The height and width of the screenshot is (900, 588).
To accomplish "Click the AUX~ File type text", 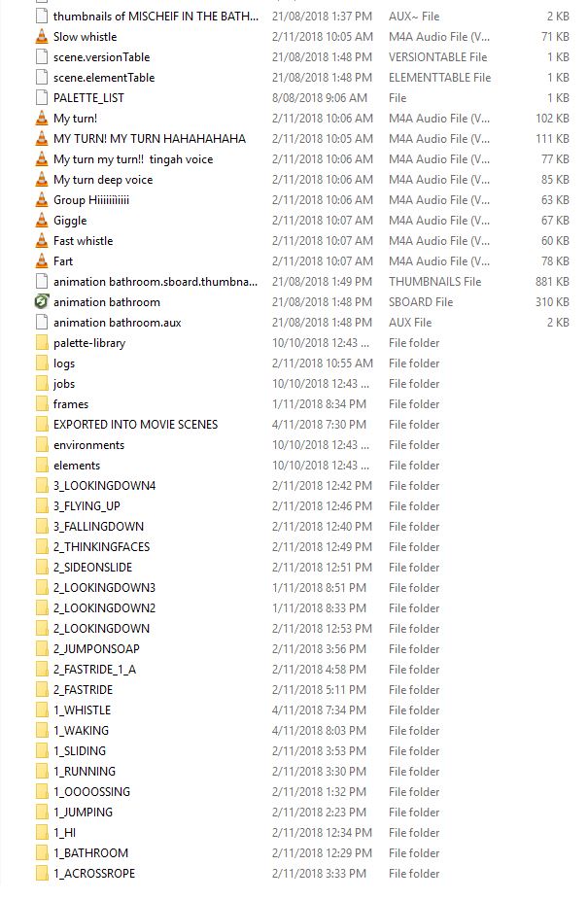I will pyautogui.click(x=414, y=17).
